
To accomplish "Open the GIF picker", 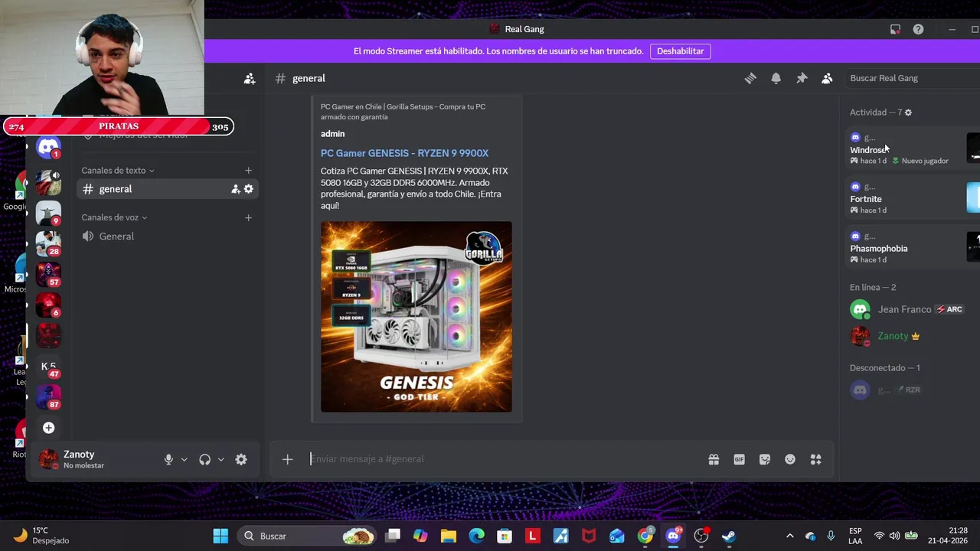I will (739, 459).
